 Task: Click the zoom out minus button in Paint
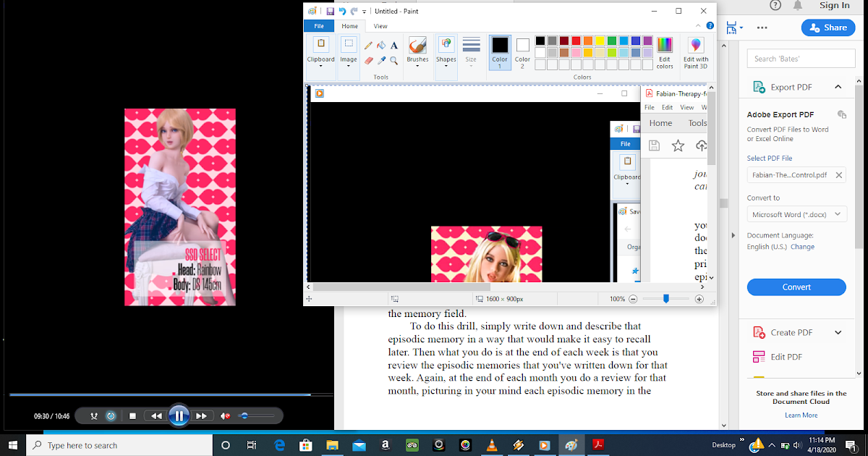click(633, 299)
